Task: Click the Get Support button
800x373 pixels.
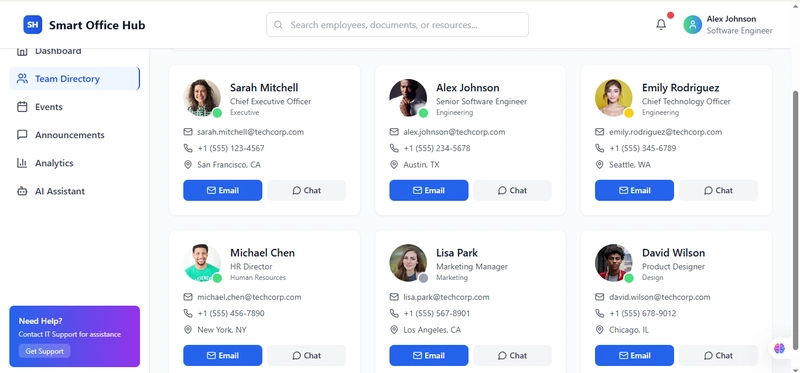Action: click(x=44, y=351)
